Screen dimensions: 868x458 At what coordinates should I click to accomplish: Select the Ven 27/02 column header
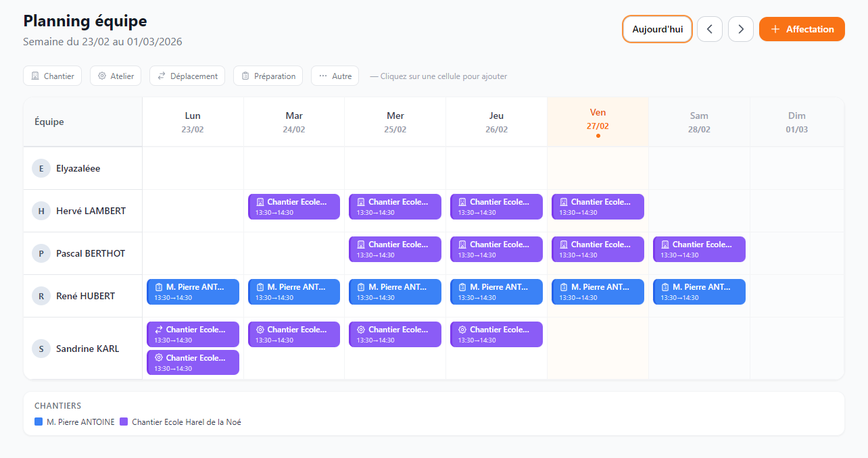click(598, 122)
